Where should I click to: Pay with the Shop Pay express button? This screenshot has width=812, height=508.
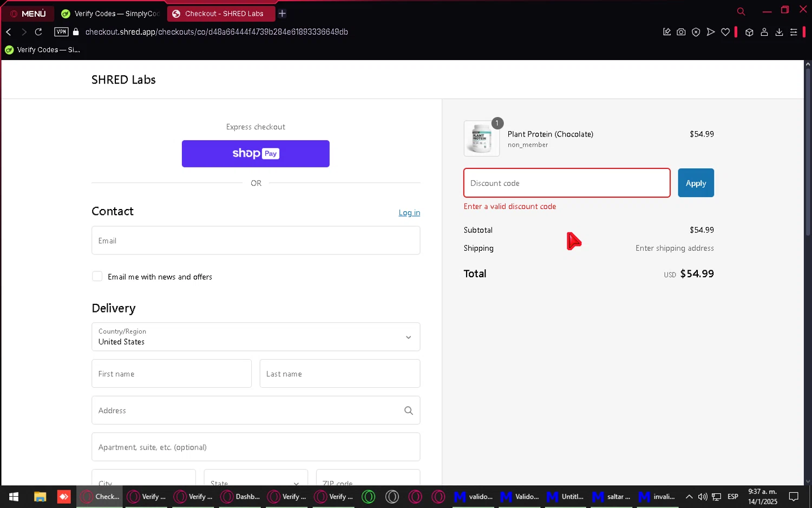pyautogui.click(x=256, y=154)
